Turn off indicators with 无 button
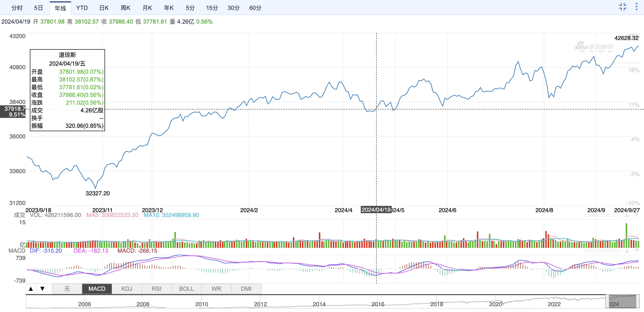Image resolution: width=644 pixels, height=312 pixels. pos(67,289)
